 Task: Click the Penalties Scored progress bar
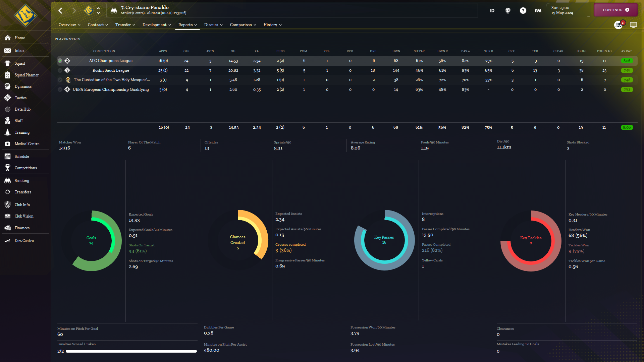point(131,351)
